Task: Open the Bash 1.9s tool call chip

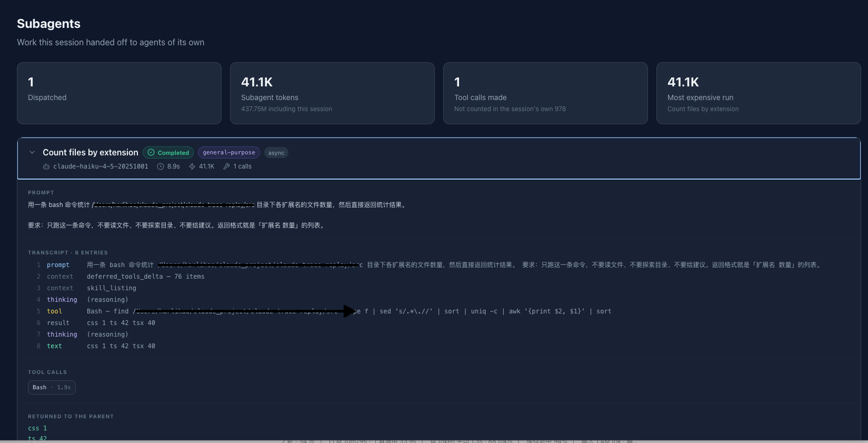Action: (52, 387)
